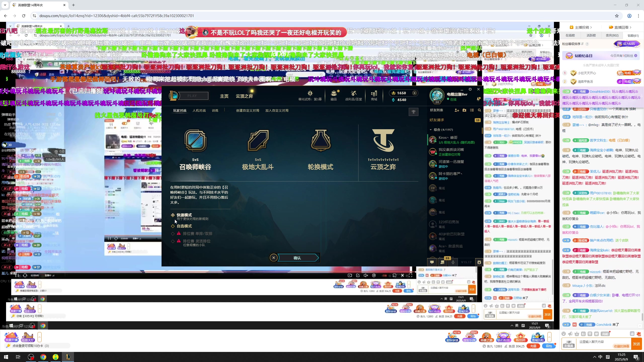
Task: Switch to 训练 tab
Action: [x=215, y=110]
